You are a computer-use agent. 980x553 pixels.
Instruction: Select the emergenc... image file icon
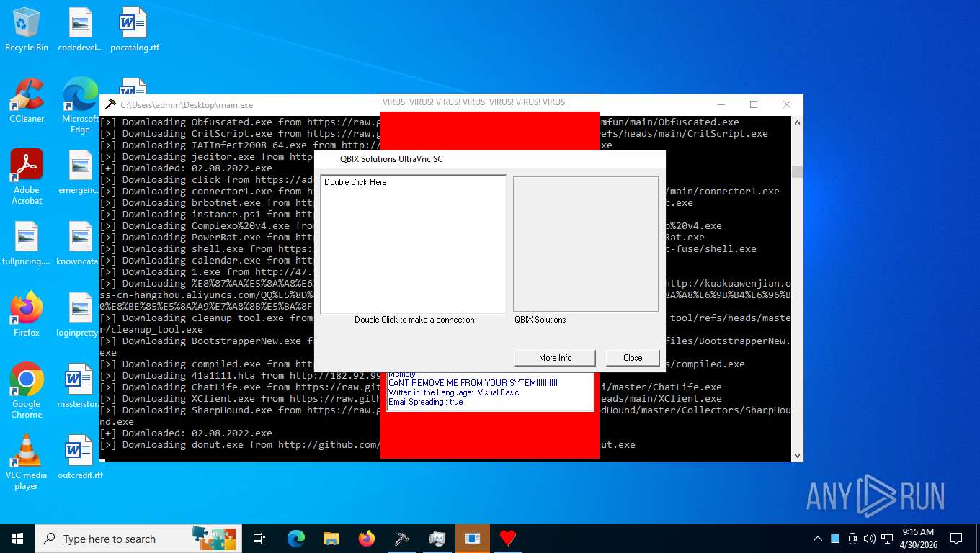(80, 171)
